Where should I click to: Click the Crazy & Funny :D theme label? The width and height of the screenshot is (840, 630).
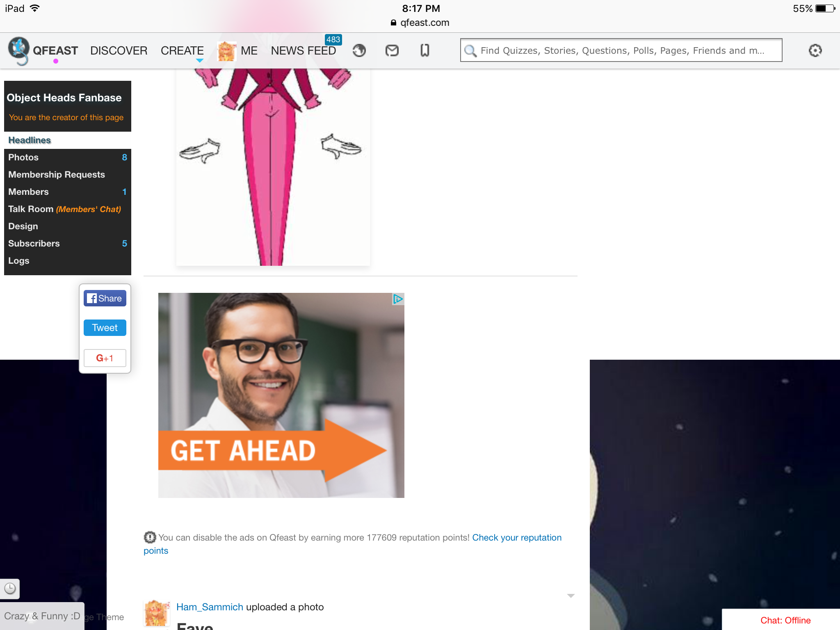click(42, 616)
